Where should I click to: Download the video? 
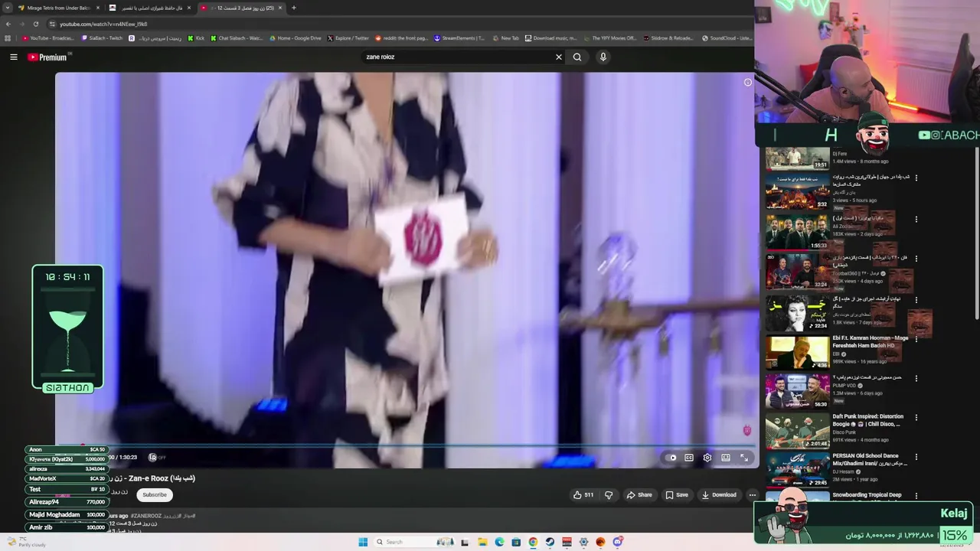[x=719, y=495]
